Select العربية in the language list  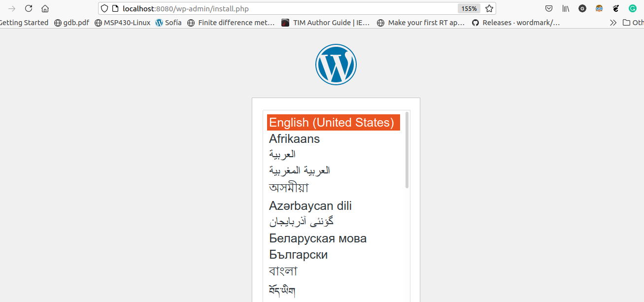(x=334, y=154)
